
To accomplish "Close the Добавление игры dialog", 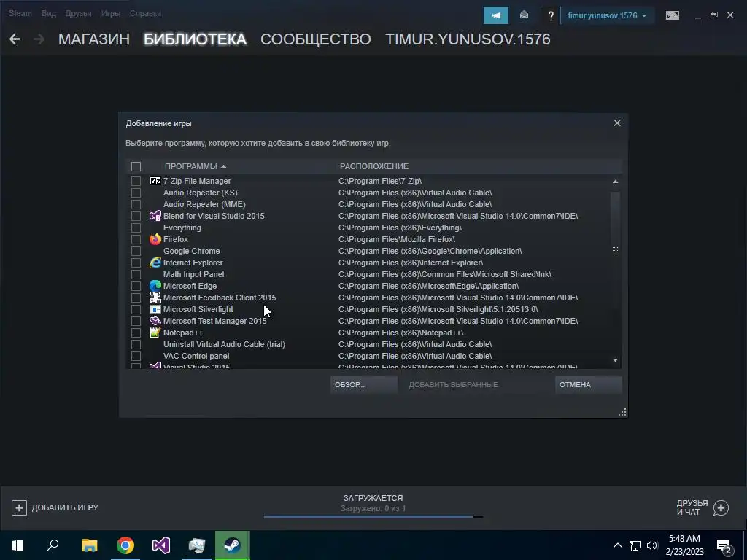I will click(x=617, y=122).
